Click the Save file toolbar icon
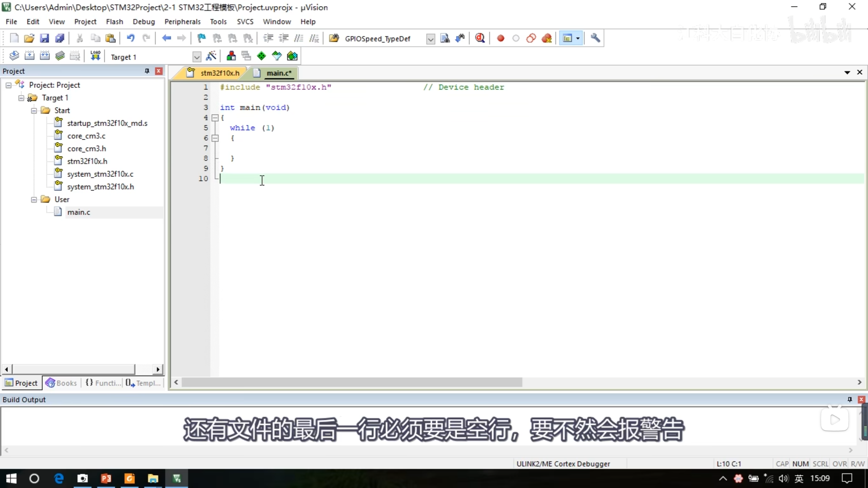The width and height of the screenshot is (868, 488). (44, 38)
